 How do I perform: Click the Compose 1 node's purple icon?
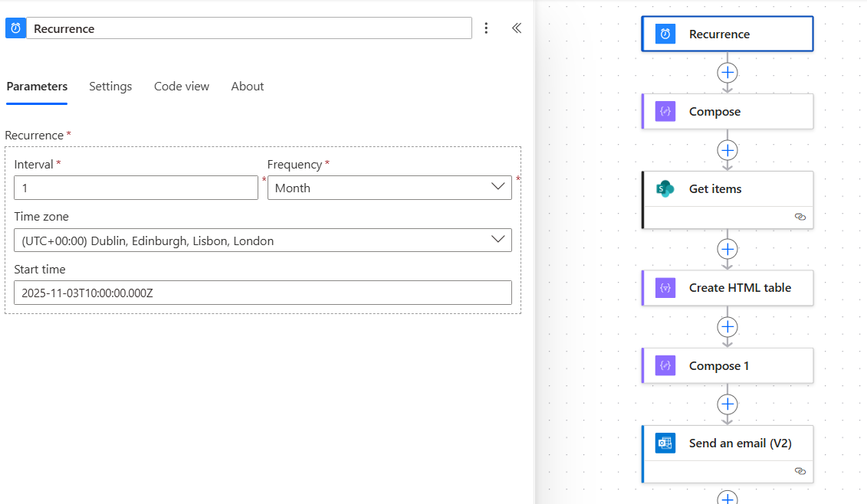[x=665, y=365]
